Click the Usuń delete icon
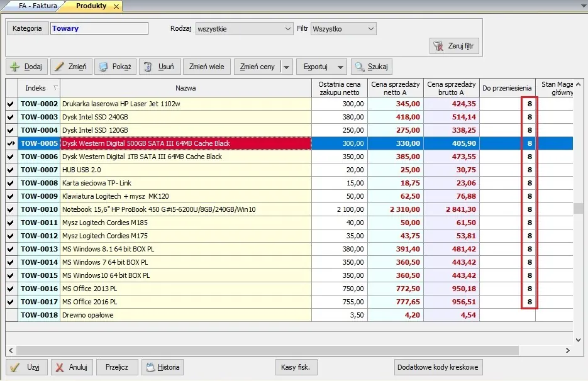Viewport: 588px width, 381px height. pos(148,67)
